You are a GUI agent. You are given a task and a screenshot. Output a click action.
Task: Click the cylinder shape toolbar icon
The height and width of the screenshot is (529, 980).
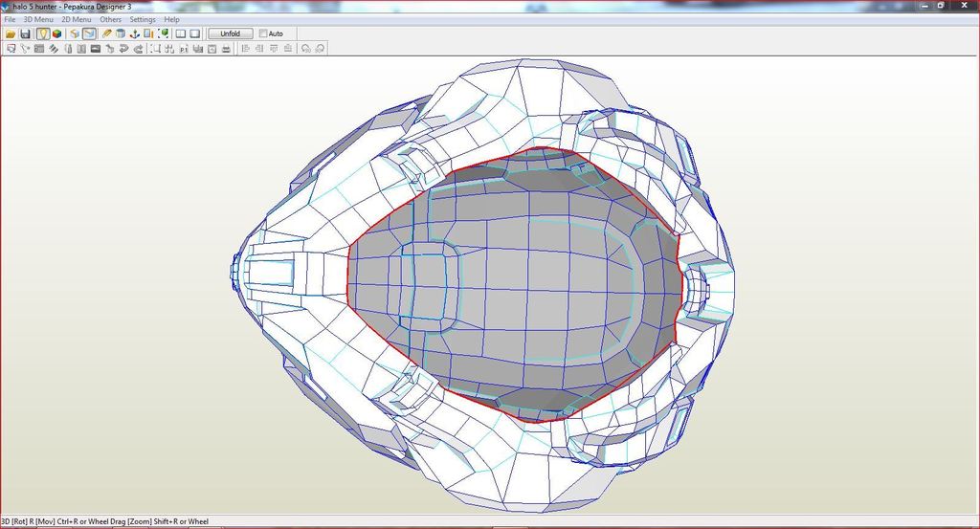coord(120,33)
